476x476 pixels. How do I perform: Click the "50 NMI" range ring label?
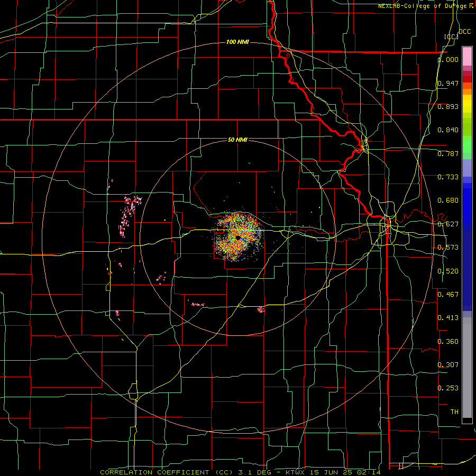click(237, 140)
